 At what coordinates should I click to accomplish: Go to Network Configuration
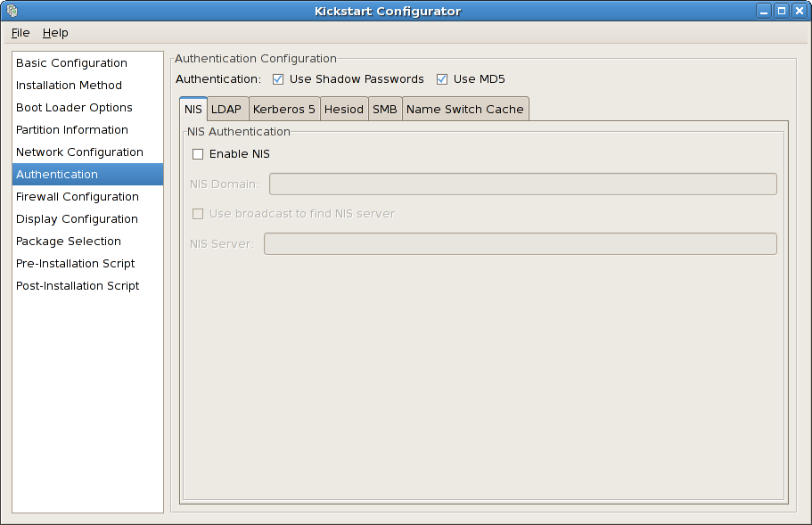(79, 152)
